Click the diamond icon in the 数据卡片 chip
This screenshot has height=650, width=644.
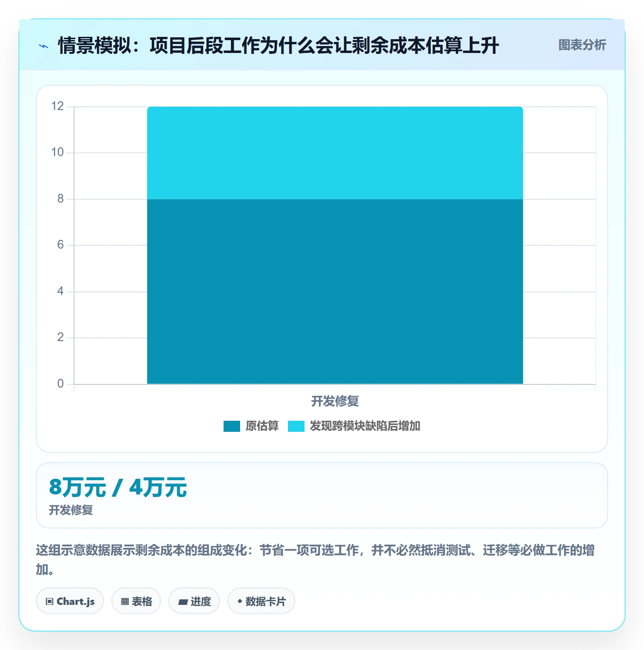(240, 601)
